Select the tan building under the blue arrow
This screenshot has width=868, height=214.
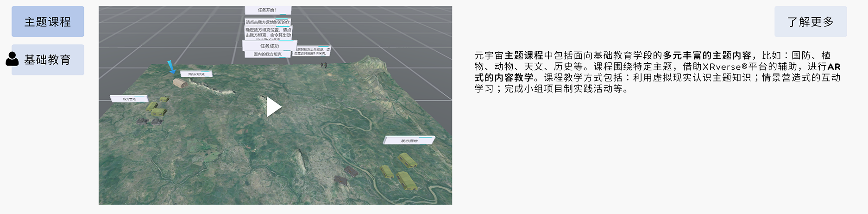point(179,83)
